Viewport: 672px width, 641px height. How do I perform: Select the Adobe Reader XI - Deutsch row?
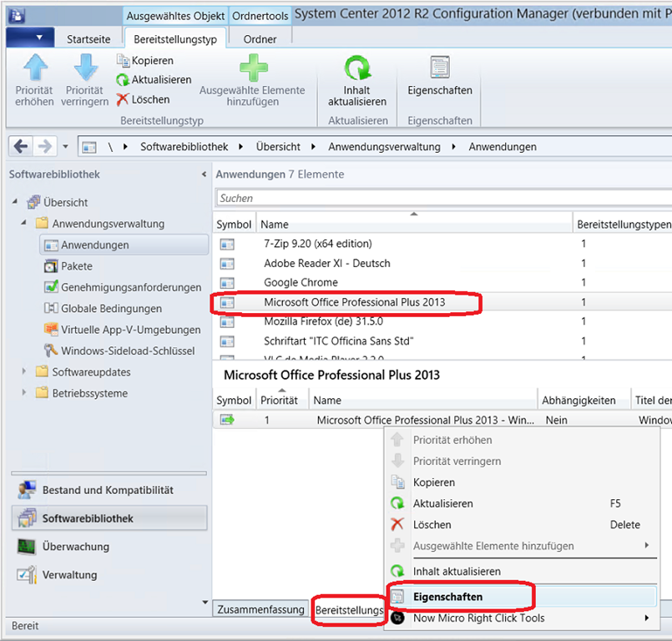[442, 264]
